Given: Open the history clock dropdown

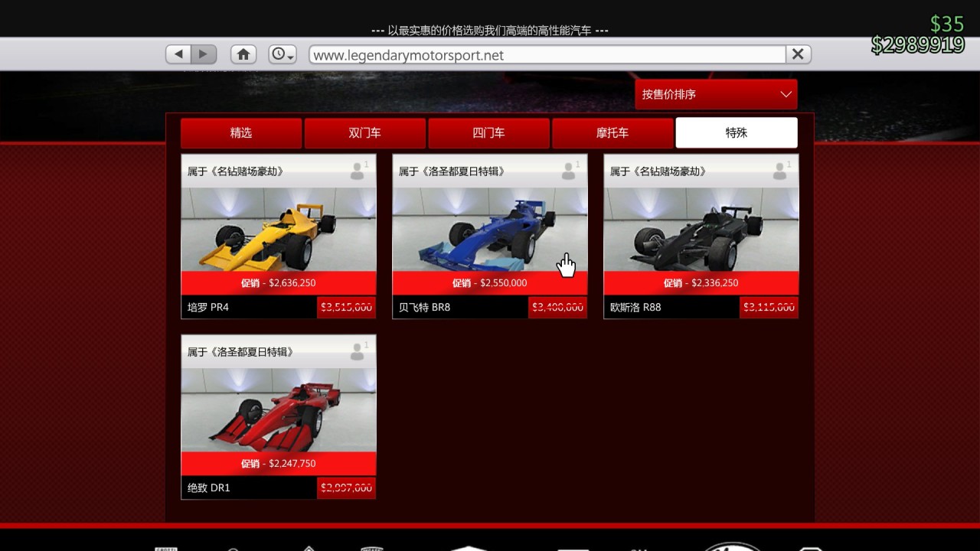Looking at the screenshot, I should pyautogui.click(x=283, y=54).
